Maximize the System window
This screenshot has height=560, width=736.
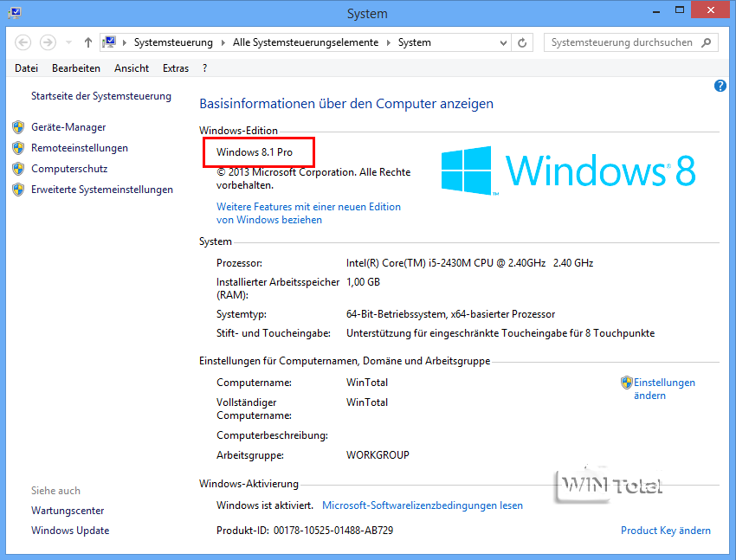tap(679, 10)
